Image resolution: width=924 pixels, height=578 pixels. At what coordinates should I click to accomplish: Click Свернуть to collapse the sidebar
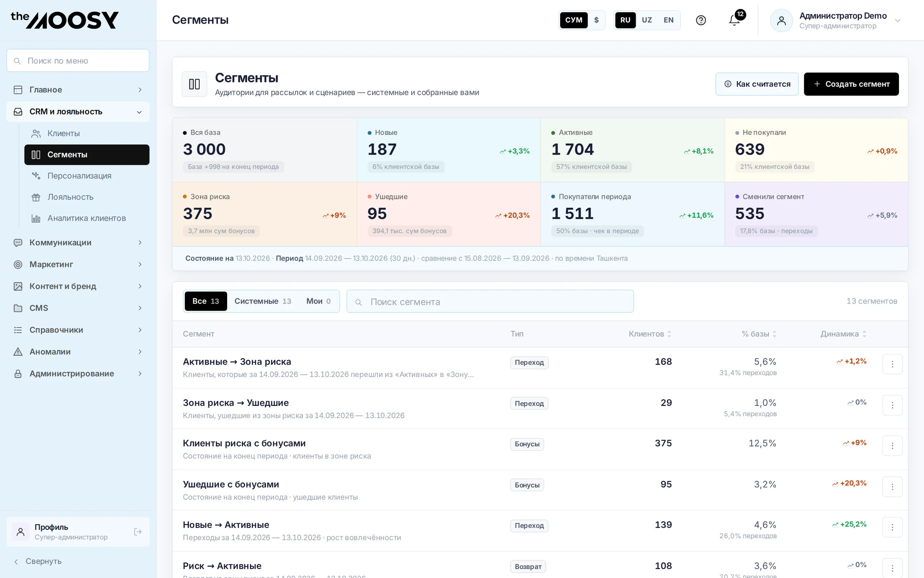38,561
